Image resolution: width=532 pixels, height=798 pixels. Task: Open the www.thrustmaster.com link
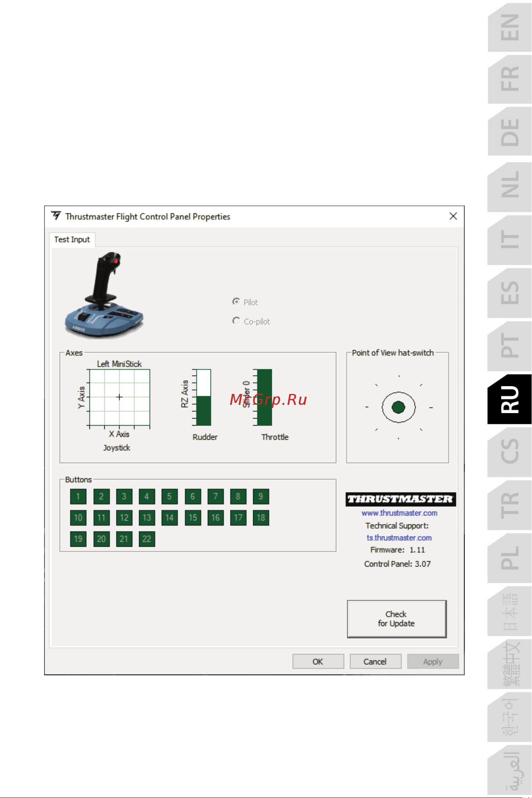(x=399, y=513)
